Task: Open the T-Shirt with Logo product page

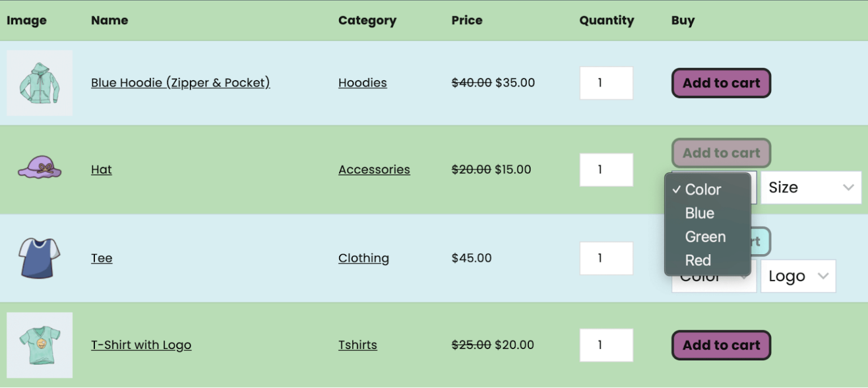Action: (141, 345)
